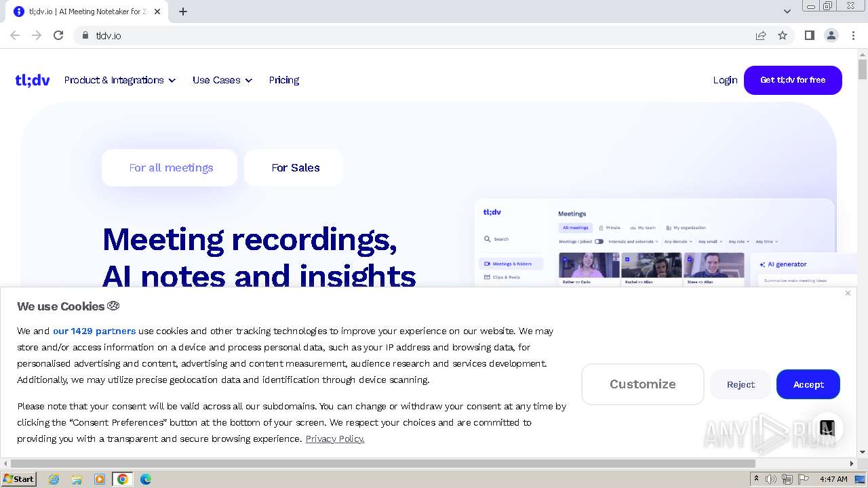Open the Windows Start menu
Image resolution: width=868 pixels, height=488 pixels.
(19, 479)
